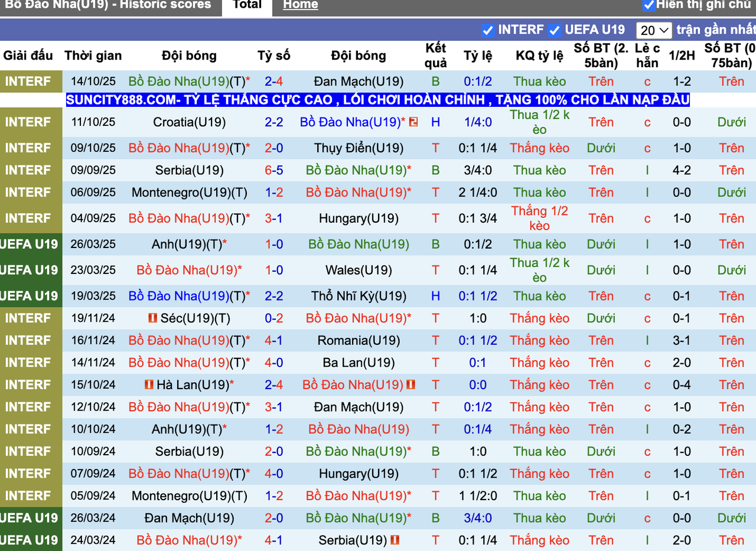Click the odds 2 1/4:0 in Montenegro row
This screenshot has width=756, height=551.
(x=478, y=193)
